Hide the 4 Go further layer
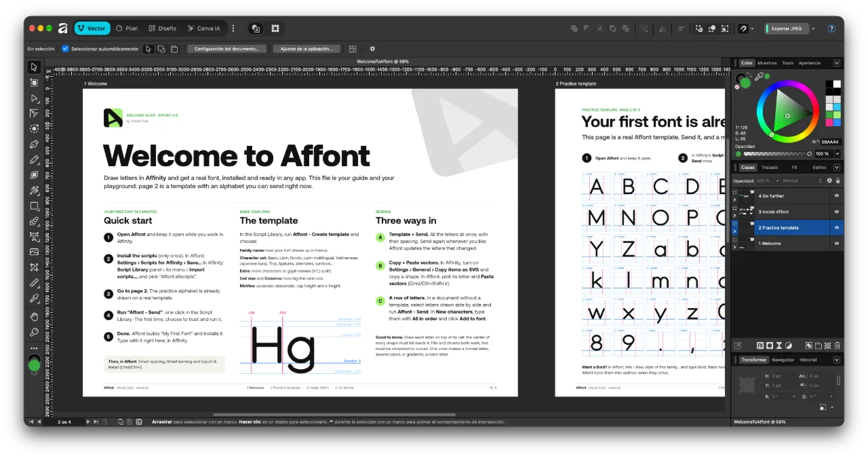This screenshot has width=868, height=458. point(836,196)
